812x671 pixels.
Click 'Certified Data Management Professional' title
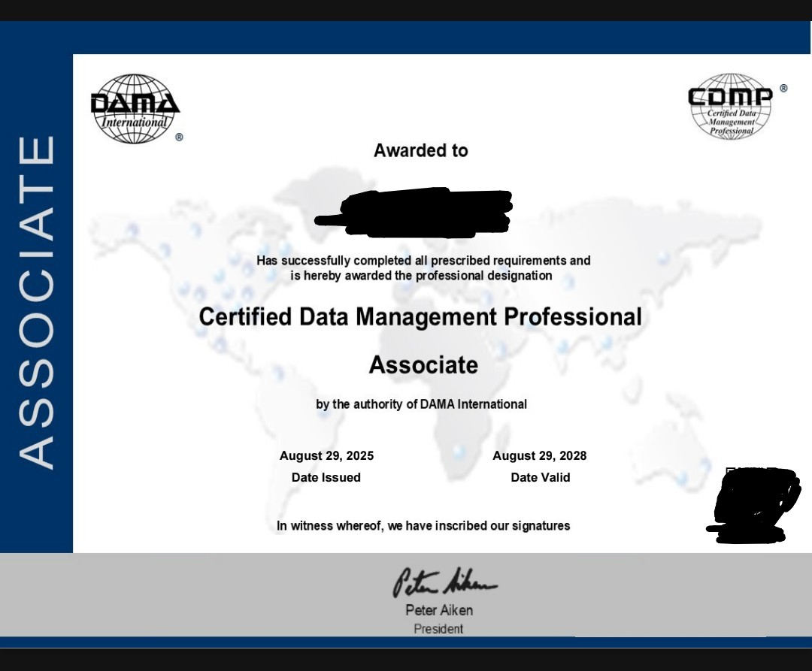coord(420,316)
